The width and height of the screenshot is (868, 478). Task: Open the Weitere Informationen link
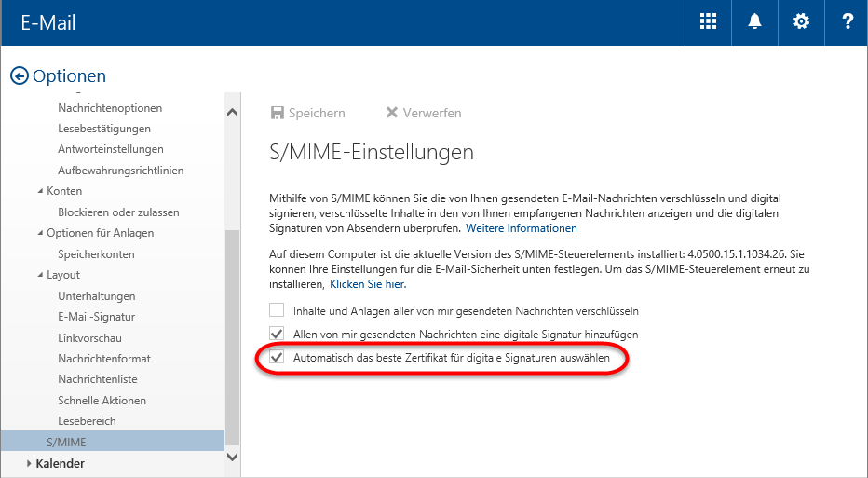click(522, 228)
